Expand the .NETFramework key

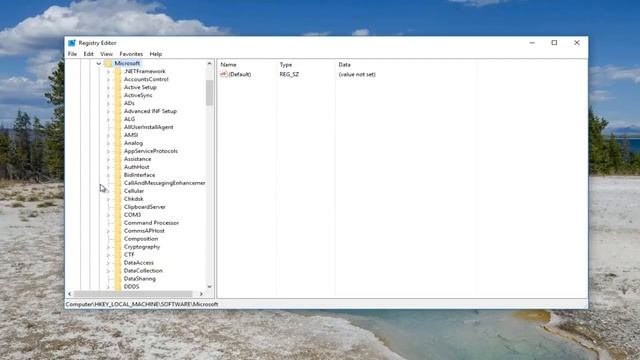[108, 71]
